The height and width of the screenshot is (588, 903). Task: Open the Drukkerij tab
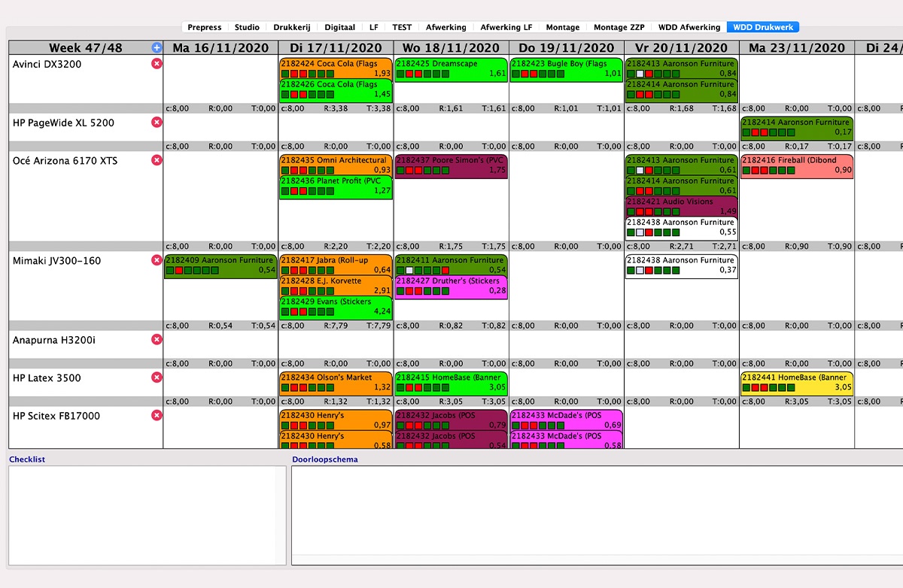coord(290,27)
